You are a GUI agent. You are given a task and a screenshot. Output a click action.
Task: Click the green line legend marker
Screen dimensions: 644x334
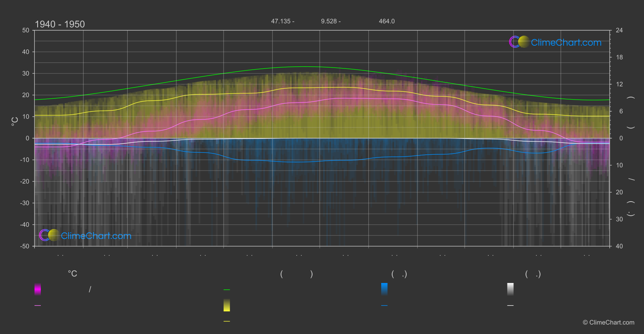click(227, 290)
